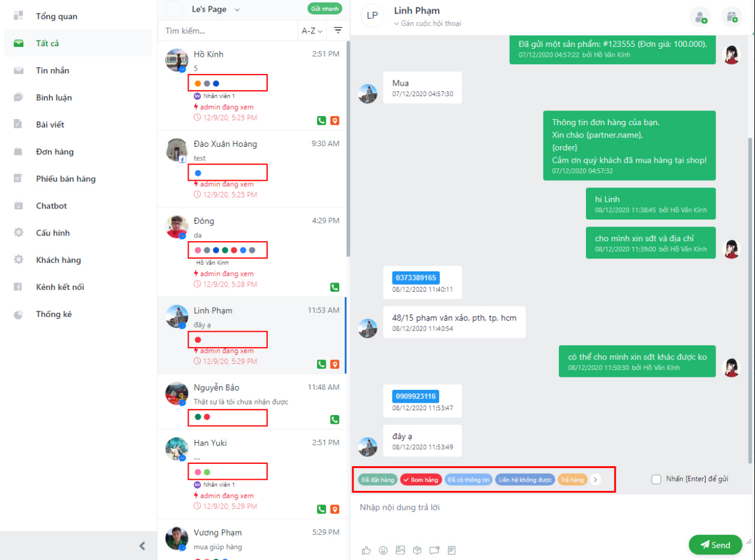Open the filter icon beside A-Z sort
755x560 pixels.
338,30
